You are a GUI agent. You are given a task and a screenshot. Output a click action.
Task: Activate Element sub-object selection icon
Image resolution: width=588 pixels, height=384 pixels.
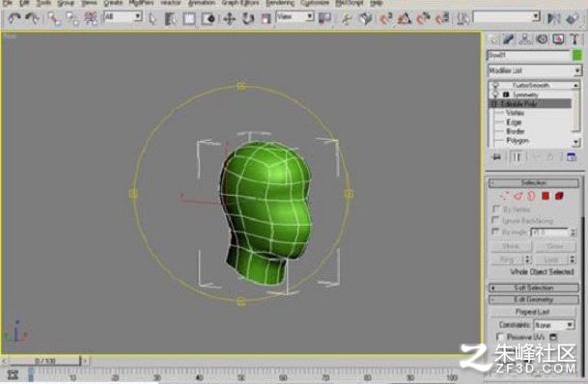(559, 196)
